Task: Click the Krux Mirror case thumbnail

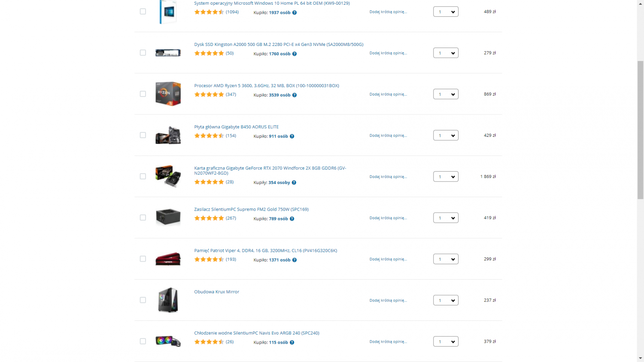Action: coord(168,300)
